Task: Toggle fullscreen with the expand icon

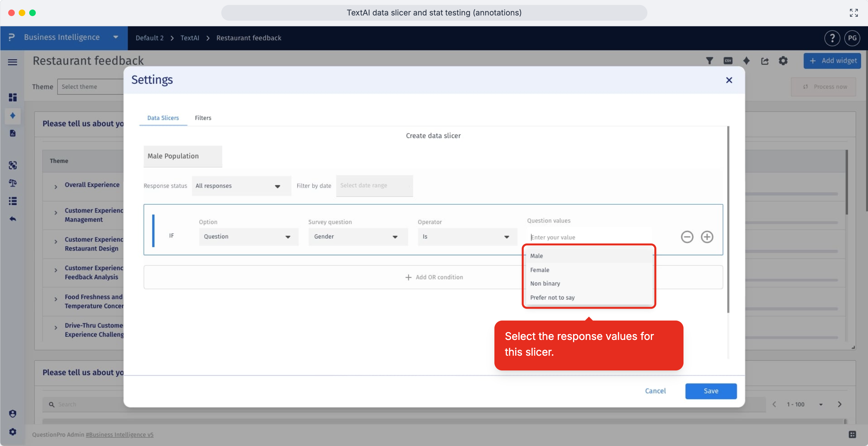Action: click(854, 13)
